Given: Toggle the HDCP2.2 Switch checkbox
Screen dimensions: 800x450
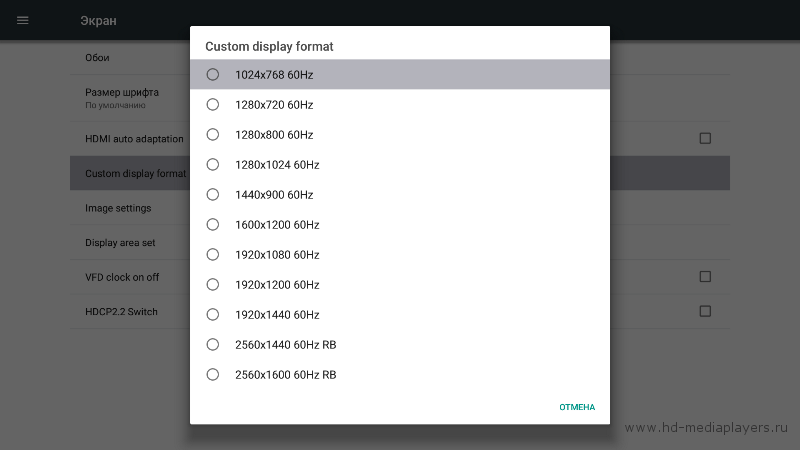Looking at the screenshot, I should point(705,311).
